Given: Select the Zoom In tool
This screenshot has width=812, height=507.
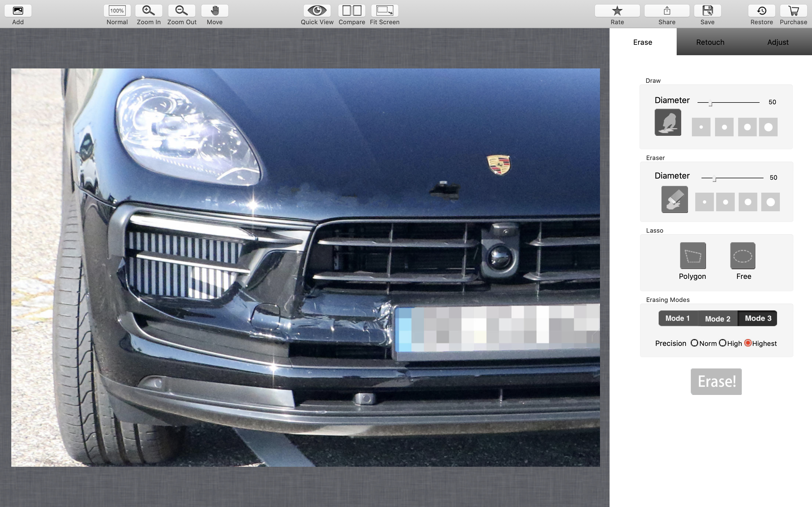Looking at the screenshot, I should pos(149,11).
